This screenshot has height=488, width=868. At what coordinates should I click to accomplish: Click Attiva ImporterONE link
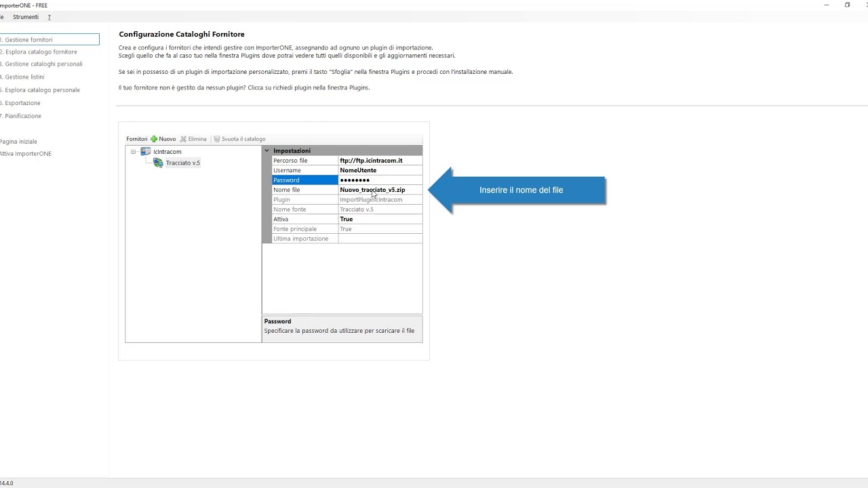click(x=26, y=154)
